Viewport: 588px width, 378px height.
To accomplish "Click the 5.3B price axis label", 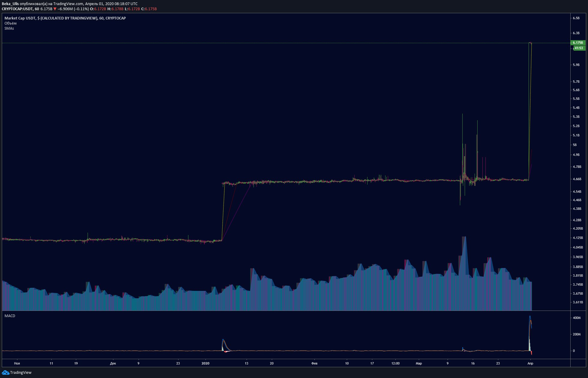I will tap(576, 117).
